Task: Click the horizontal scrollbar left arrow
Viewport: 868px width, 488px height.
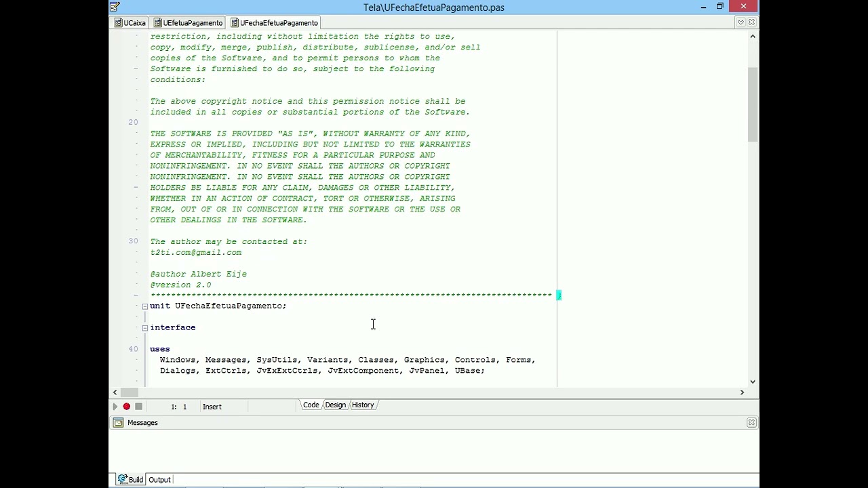Action: pyautogui.click(x=115, y=392)
